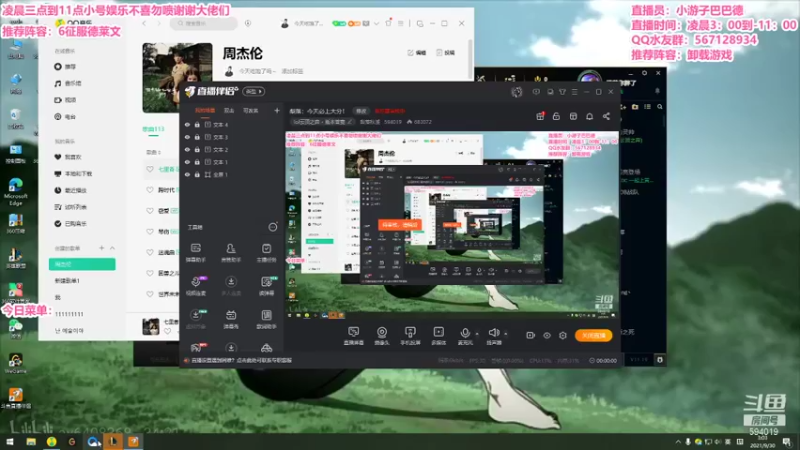Open the 多人连麦 tool

click(231, 286)
